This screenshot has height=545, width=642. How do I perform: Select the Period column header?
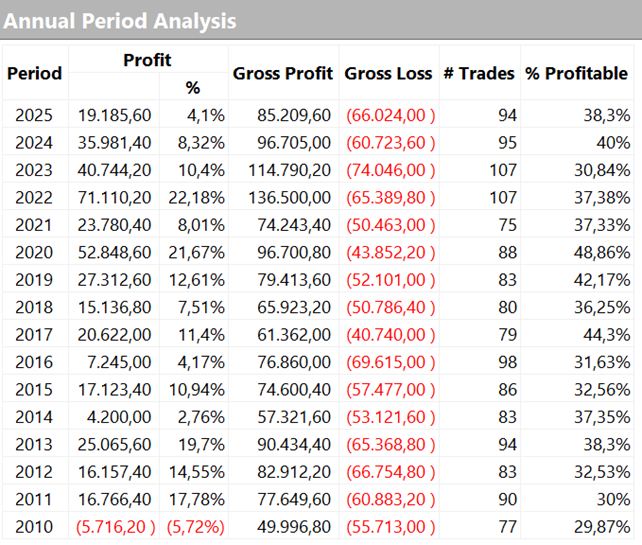coord(34,73)
